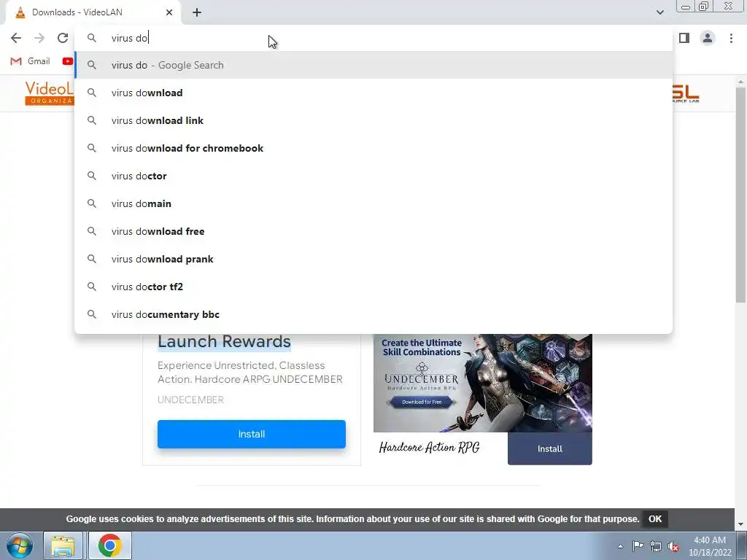The width and height of the screenshot is (747, 560).
Task: Pick the 'virus domain' suggestion
Action: point(373,203)
